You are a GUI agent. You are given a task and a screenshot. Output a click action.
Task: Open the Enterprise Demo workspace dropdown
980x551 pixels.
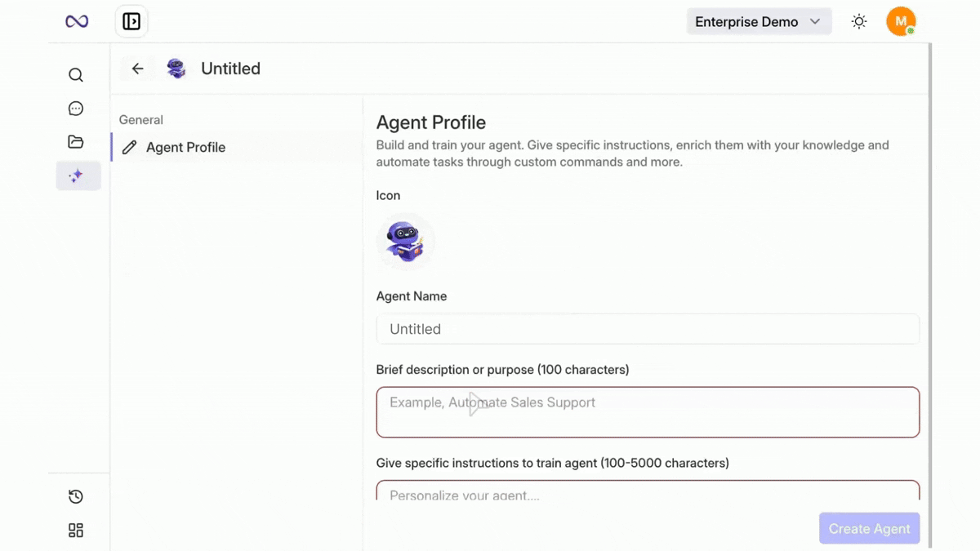(x=746, y=22)
